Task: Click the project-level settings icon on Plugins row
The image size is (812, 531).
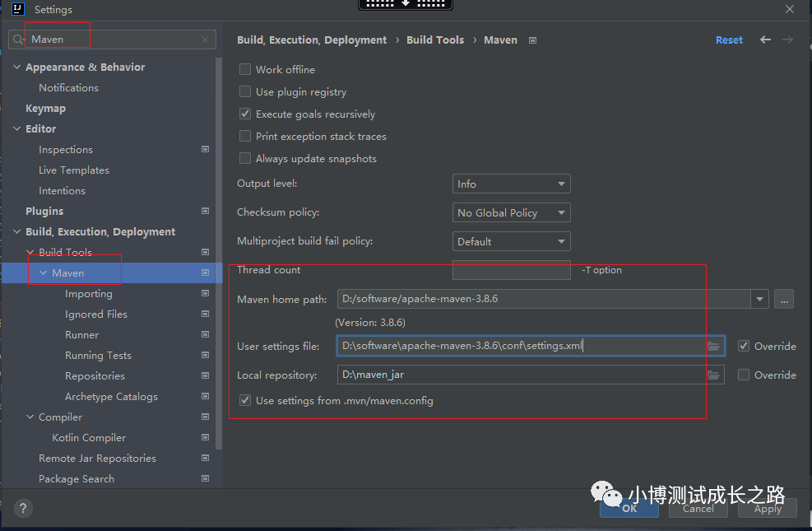Action: pyautogui.click(x=205, y=211)
